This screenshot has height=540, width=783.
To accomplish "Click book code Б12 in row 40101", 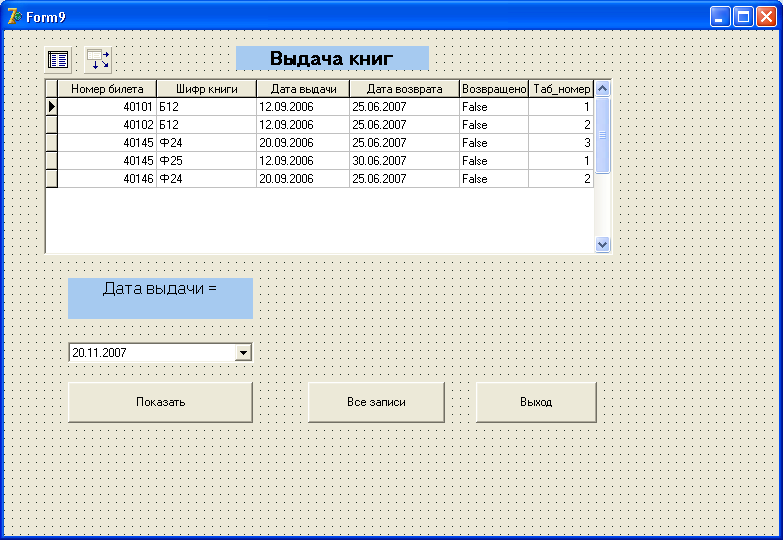I will click(207, 107).
